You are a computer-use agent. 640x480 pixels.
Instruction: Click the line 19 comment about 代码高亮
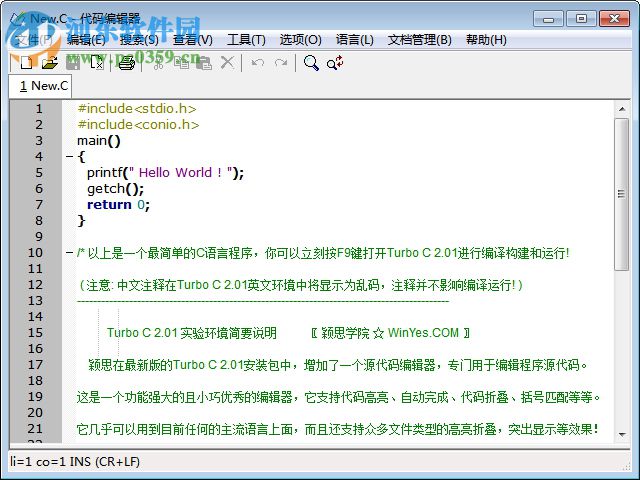pyautogui.click(x=339, y=397)
